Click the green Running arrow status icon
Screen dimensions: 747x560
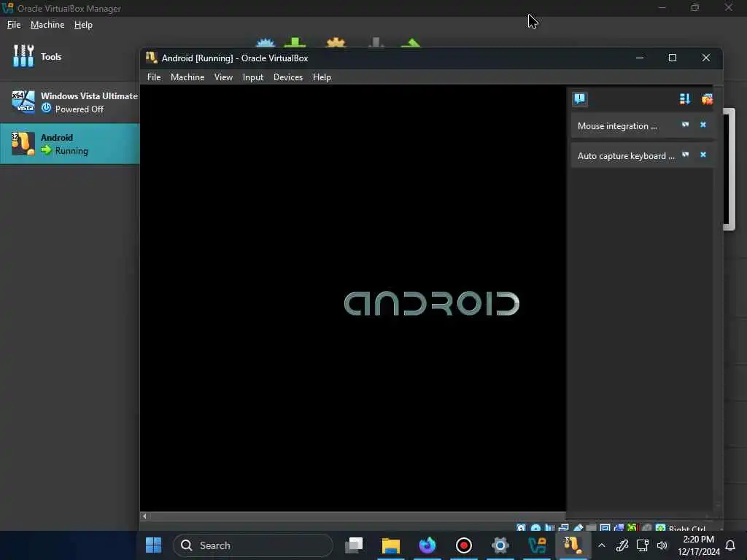coord(46,150)
